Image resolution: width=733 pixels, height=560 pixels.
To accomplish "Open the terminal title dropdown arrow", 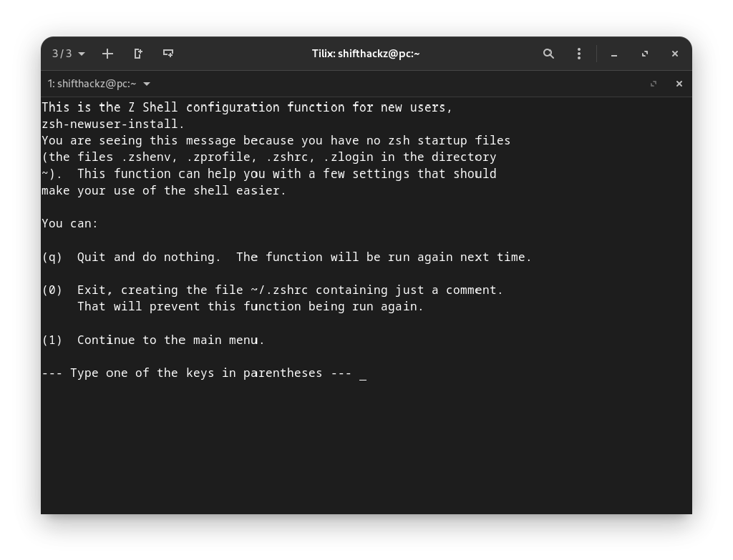I will click(x=147, y=84).
